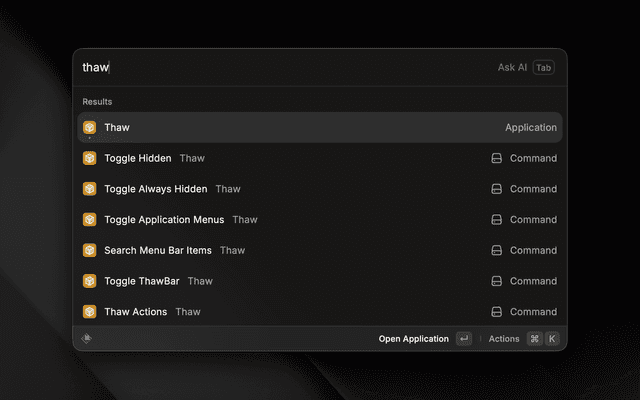Viewport: 640px width, 400px height.
Task: Click the Ask AI button
Action: (524, 67)
